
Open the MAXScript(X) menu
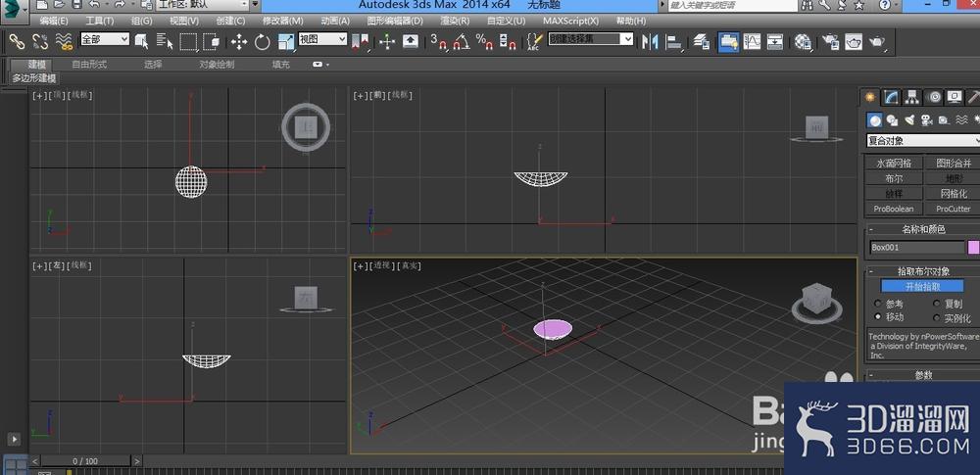570,21
